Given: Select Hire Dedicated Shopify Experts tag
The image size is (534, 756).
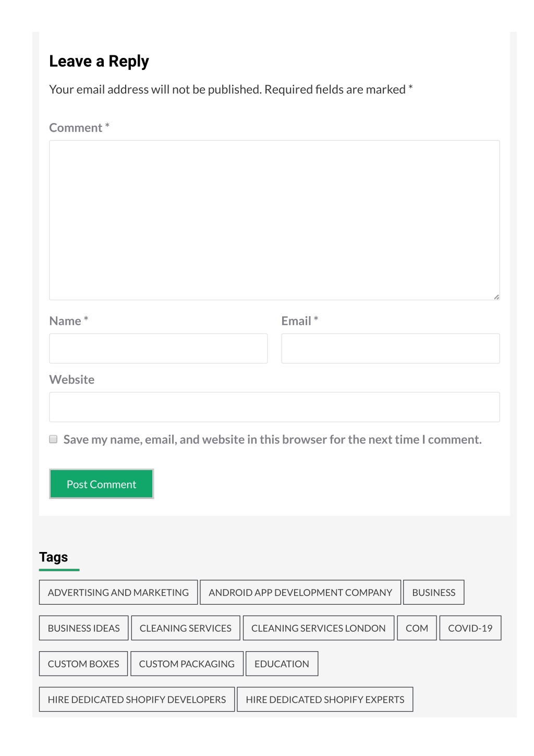Looking at the screenshot, I should point(325,699).
